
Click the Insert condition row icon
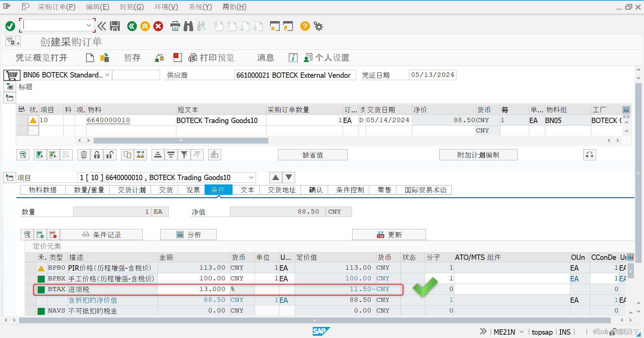40,234
